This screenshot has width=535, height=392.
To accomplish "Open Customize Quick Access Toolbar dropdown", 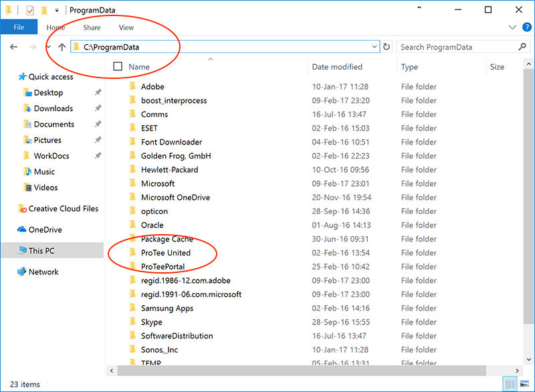I will 57,11.
